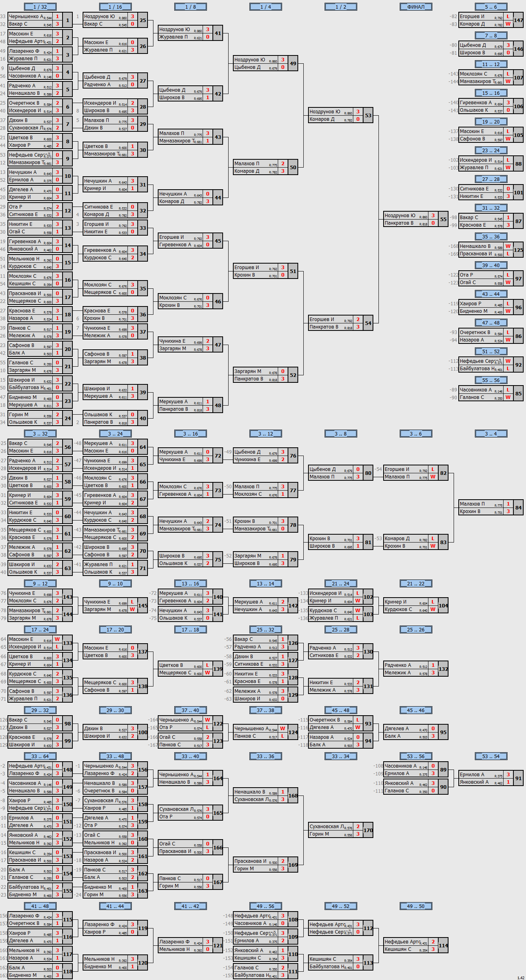The height and width of the screenshot is (980, 526).
Task: Open the 1 / 2 semifinal header
Action: click(341, 7)
